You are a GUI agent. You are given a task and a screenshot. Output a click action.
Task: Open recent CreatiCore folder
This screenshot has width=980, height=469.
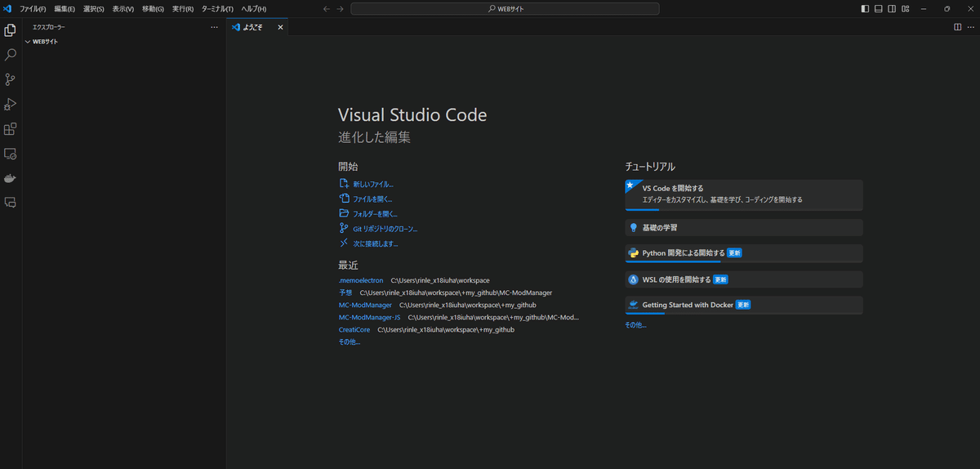click(x=354, y=329)
